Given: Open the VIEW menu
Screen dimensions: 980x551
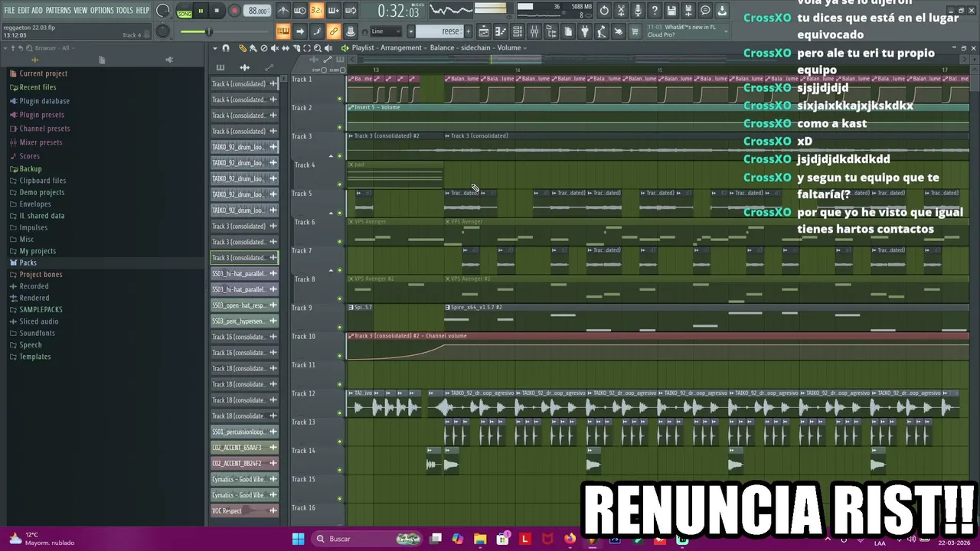Looking at the screenshot, I should point(80,10).
